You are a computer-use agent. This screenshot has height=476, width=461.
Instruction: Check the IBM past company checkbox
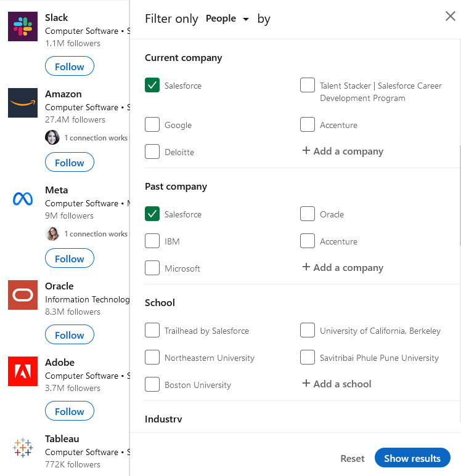coord(152,241)
